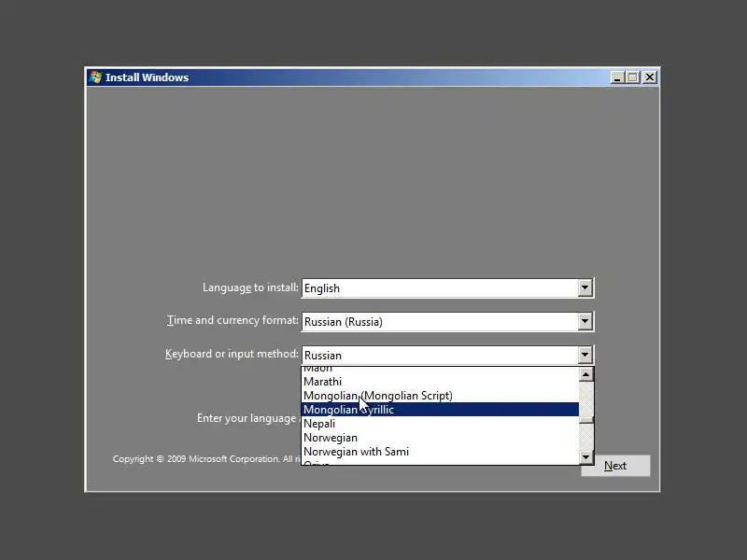Click the Language to install label
The image size is (747, 560).
tap(250, 287)
